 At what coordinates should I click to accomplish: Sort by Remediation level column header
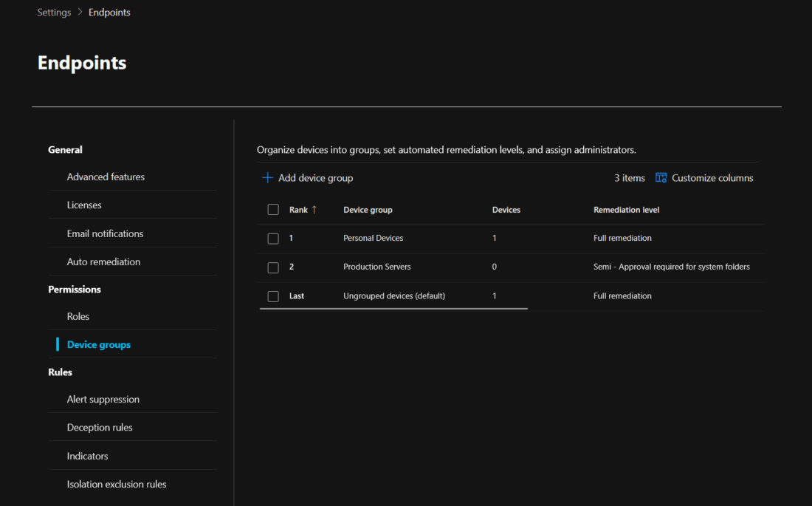[x=626, y=210]
